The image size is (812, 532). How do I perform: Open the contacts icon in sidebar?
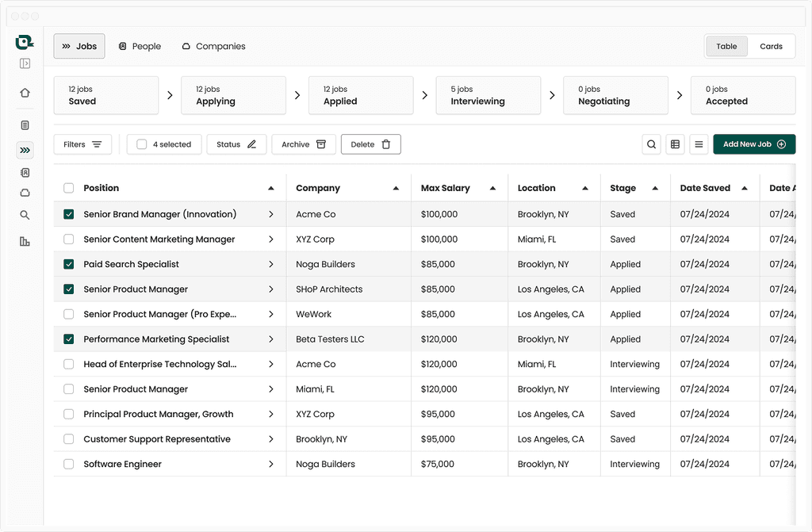pyautogui.click(x=25, y=173)
